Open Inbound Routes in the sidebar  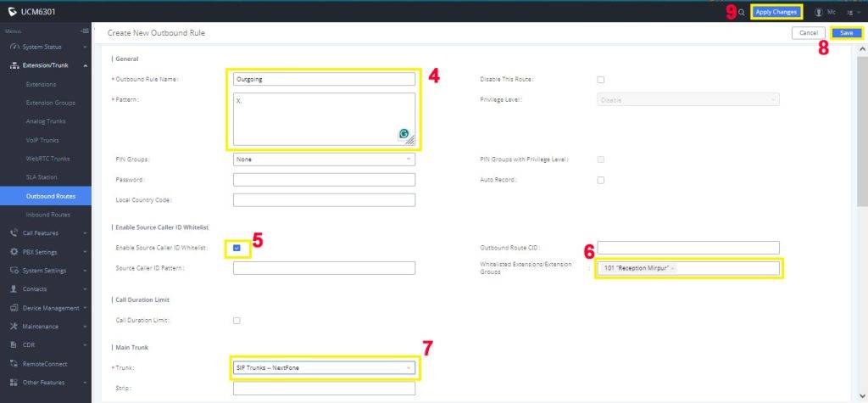tap(47, 215)
